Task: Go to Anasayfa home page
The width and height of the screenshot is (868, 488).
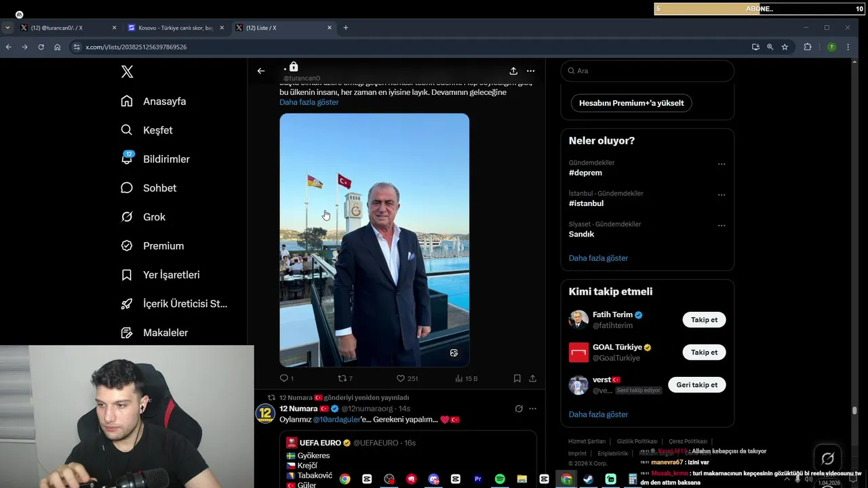Action: pos(153,101)
